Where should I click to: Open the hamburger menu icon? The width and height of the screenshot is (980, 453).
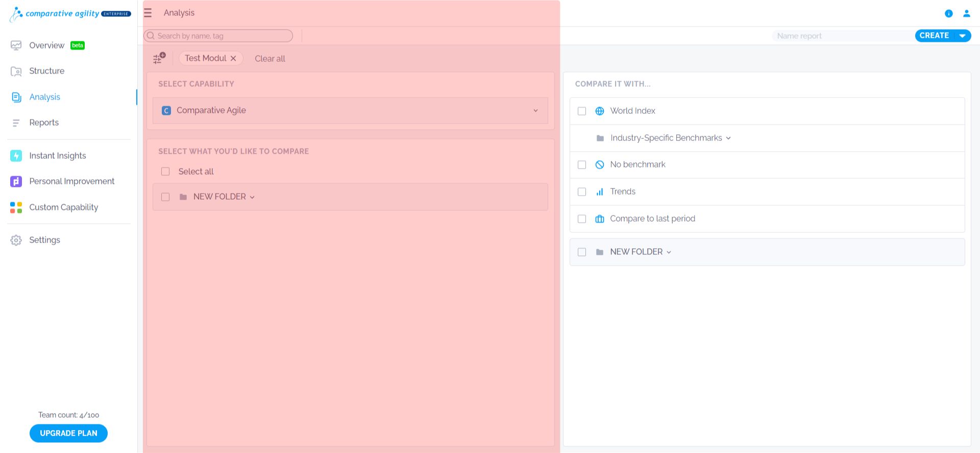(148, 13)
